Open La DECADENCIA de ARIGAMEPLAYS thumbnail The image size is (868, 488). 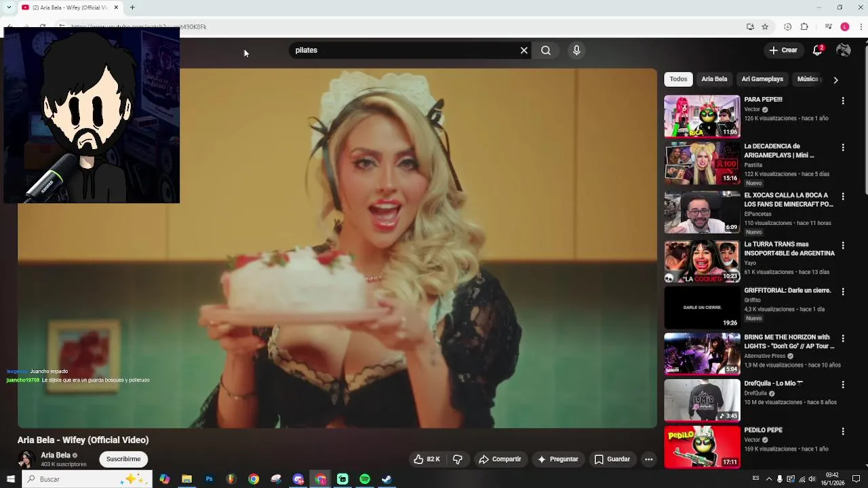[x=702, y=163]
